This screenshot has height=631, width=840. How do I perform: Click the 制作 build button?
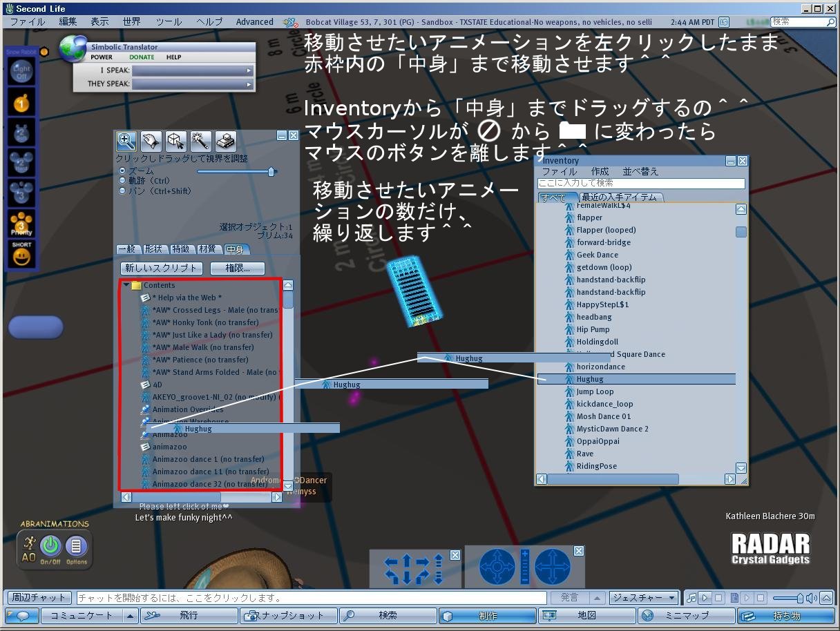488,615
